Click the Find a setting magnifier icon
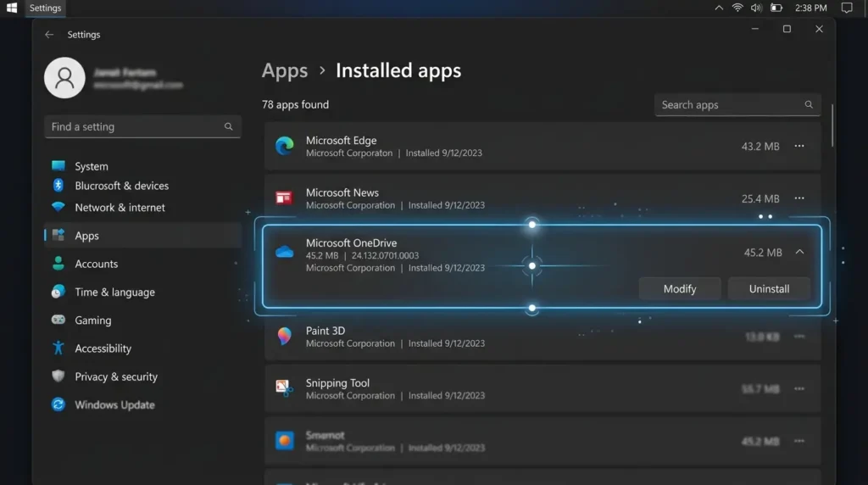The width and height of the screenshot is (868, 485). (229, 127)
